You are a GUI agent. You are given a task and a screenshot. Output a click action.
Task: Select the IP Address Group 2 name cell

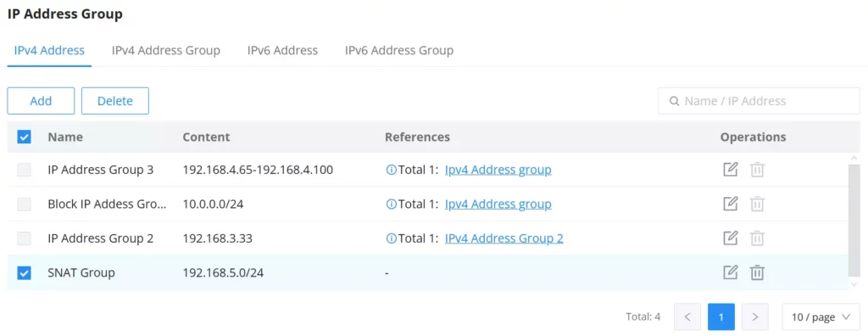pyautogui.click(x=101, y=238)
